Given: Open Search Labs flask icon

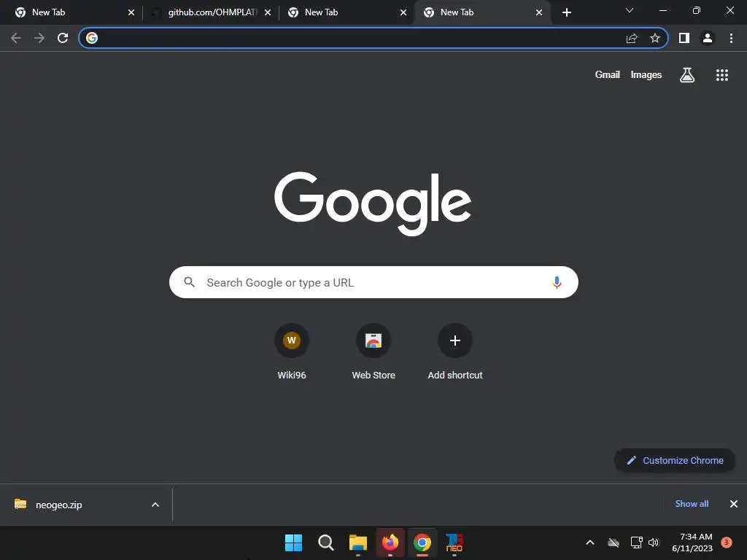Looking at the screenshot, I should pos(687,75).
